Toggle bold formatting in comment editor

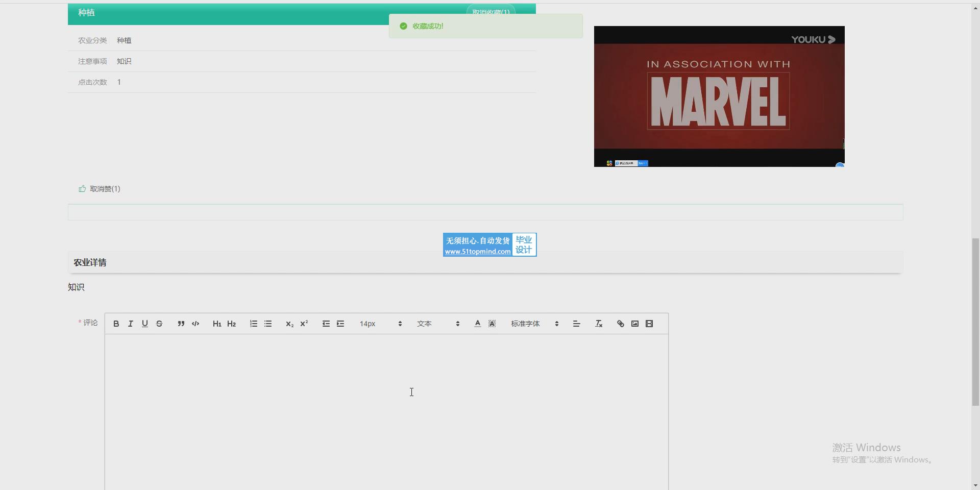point(116,324)
